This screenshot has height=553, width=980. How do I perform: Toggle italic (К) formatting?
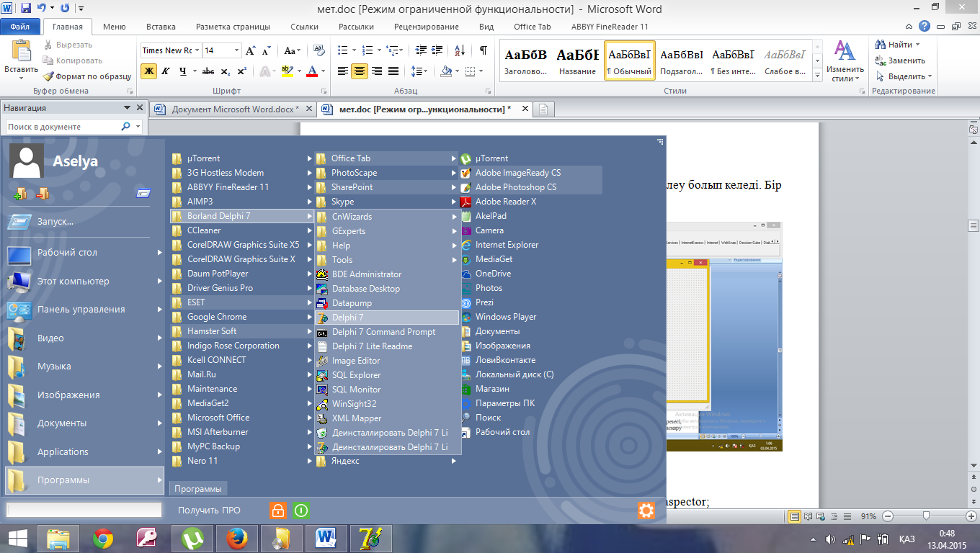(x=166, y=71)
